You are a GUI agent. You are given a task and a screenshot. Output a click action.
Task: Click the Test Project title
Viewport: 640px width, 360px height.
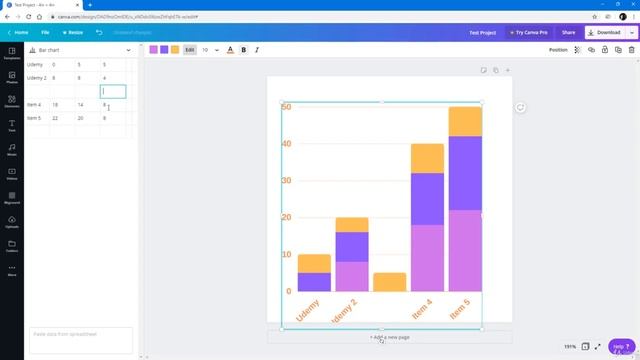click(482, 33)
